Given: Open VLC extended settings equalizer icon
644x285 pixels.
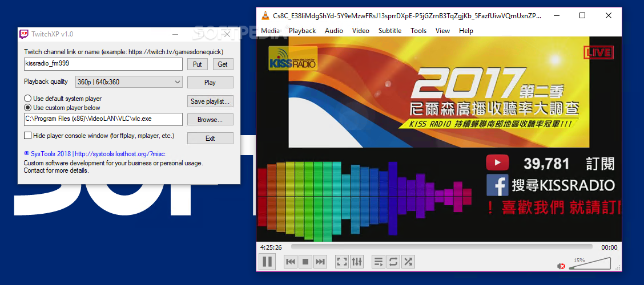Looking at the screenshot, I should coord(356,262).
